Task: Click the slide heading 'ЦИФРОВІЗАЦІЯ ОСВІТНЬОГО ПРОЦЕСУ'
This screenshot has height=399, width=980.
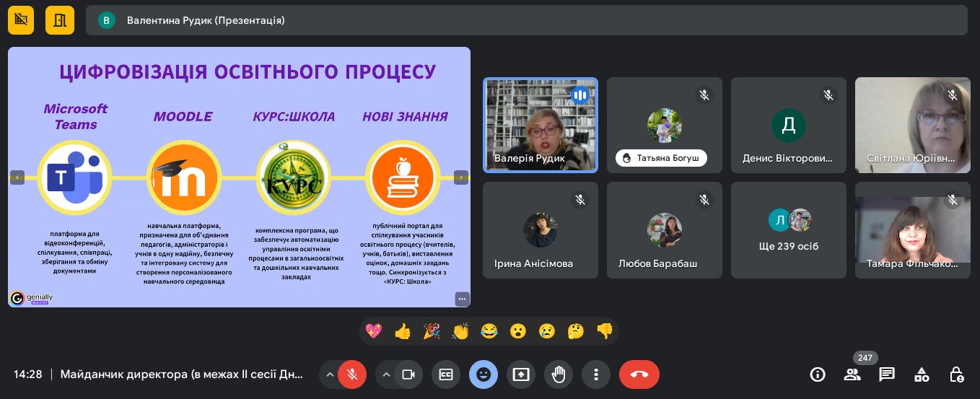Action: coord(248,71)
